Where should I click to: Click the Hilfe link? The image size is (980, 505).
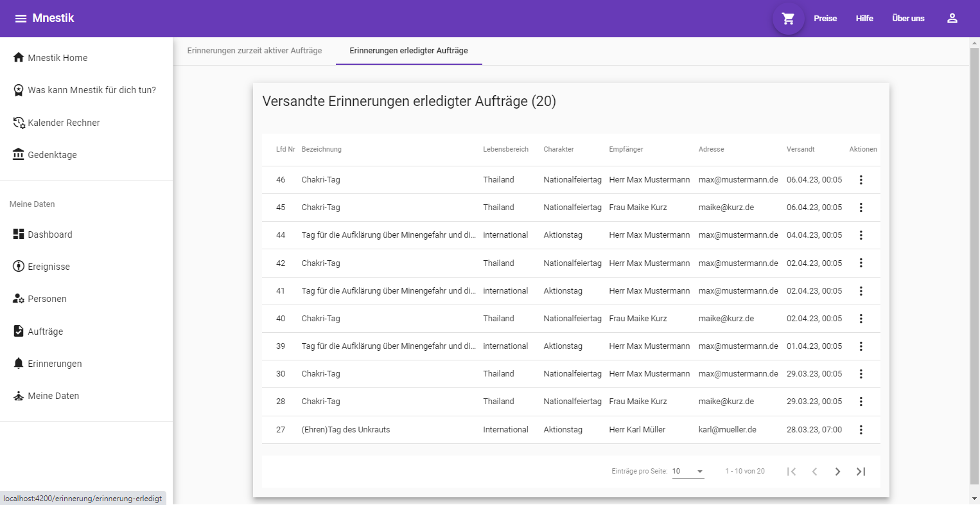(864, 19)
